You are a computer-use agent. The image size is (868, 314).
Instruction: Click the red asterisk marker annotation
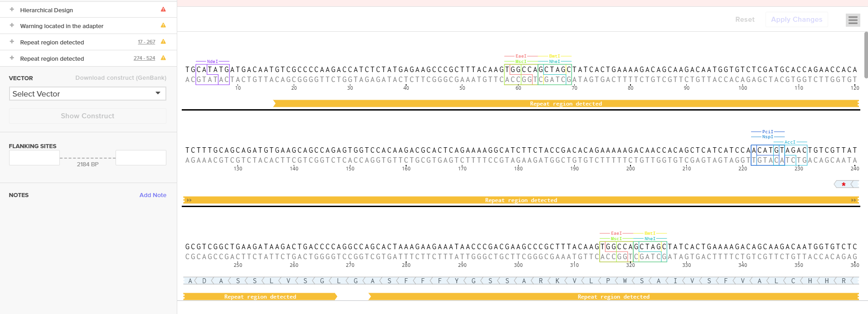pos(844,184)
